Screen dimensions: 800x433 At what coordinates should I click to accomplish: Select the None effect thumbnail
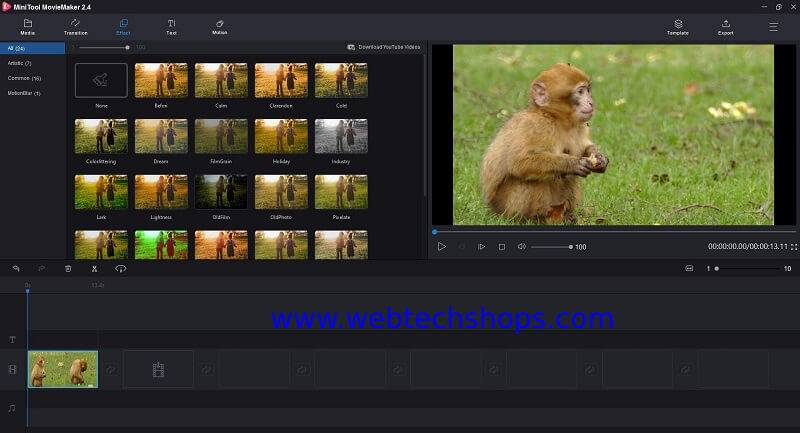tap(101, 80)
